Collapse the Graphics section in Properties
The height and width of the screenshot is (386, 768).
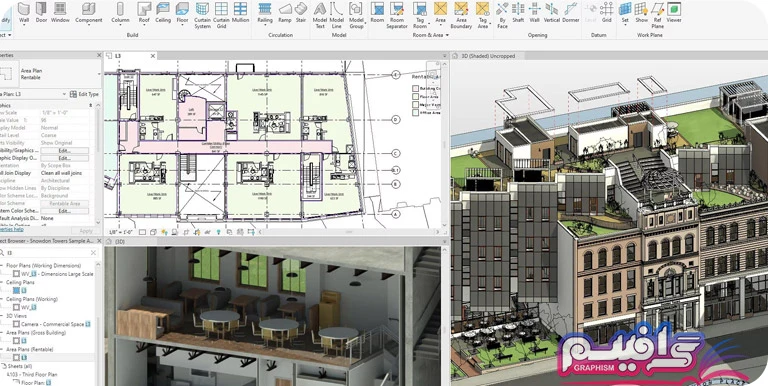(x=91, y=105)
